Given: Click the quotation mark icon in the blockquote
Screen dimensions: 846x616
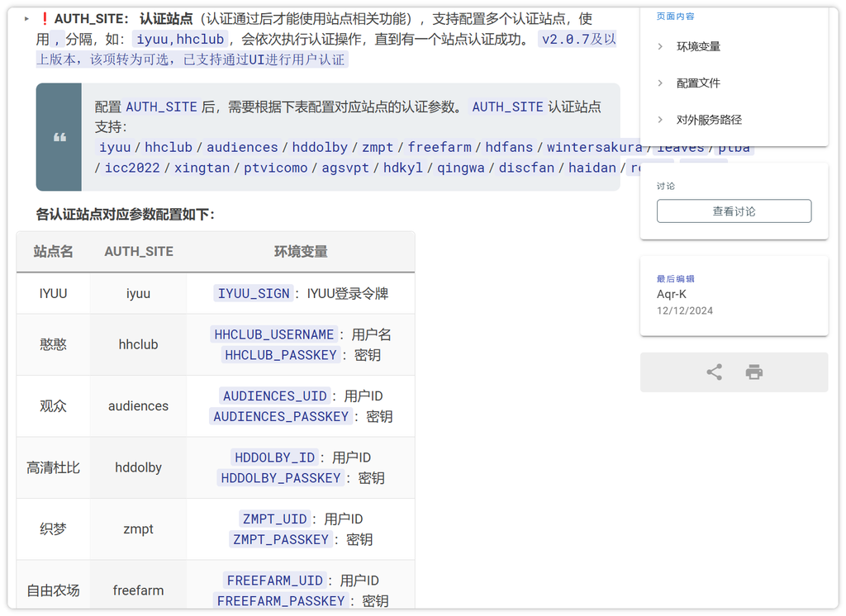Looking at the screenshot, I should 59,137.
